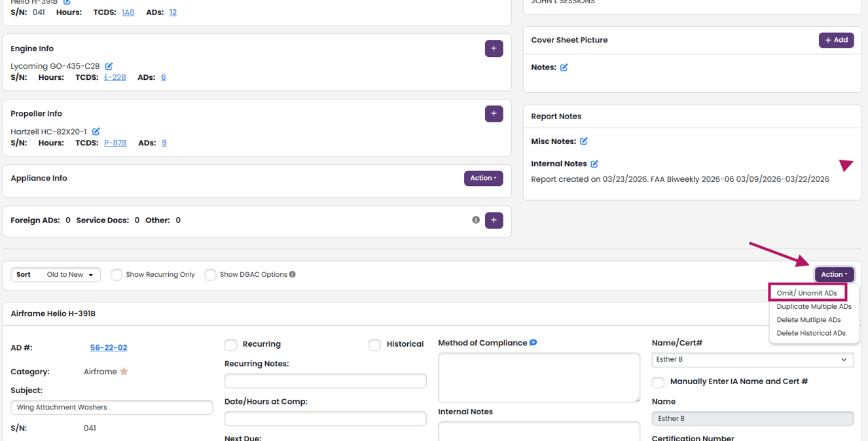Add Foreign ADs or Service Docs entry
Image resolution: width=868 pixels, height=441 pixels.
point(494,220)
